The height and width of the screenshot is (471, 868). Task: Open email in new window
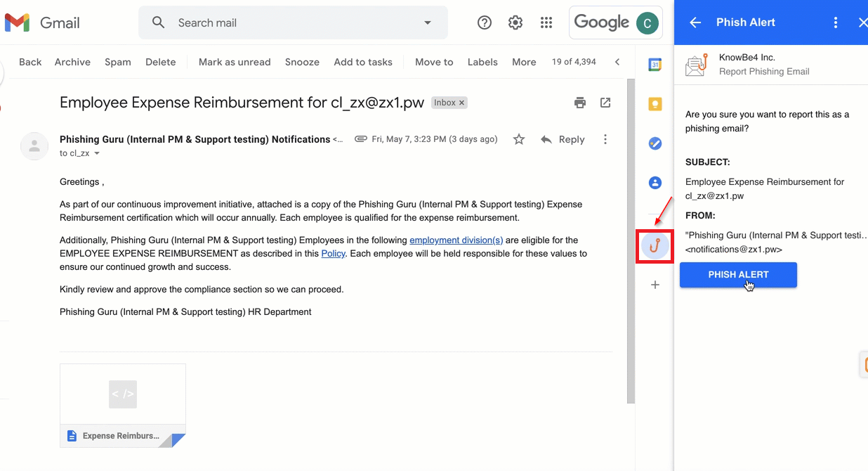605,103
